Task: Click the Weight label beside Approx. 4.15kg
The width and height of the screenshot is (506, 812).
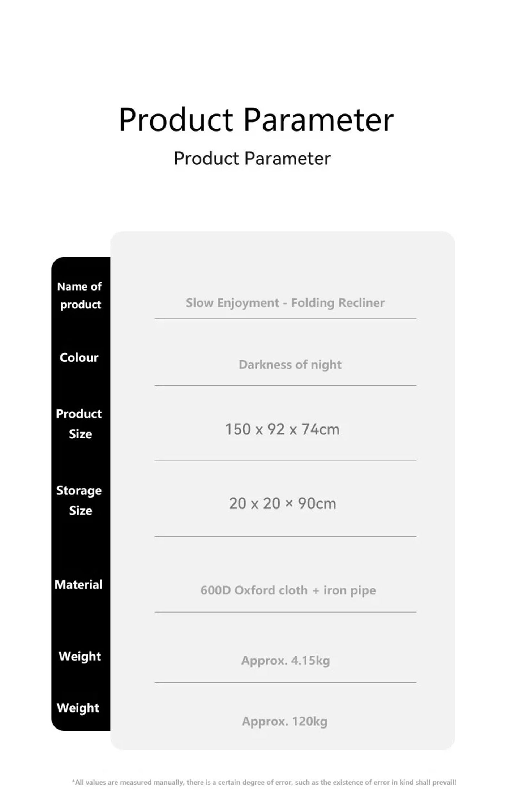Action: click(80, 656)
